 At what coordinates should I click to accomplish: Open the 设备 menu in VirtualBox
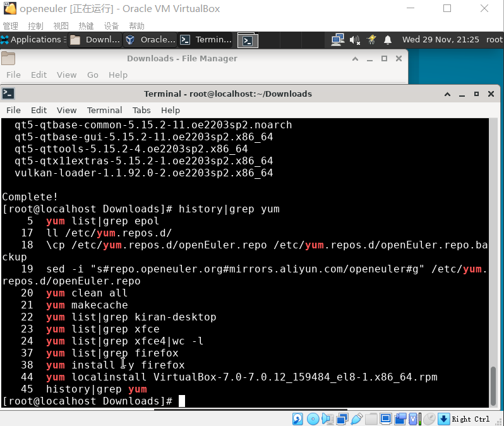coord(111,26)
